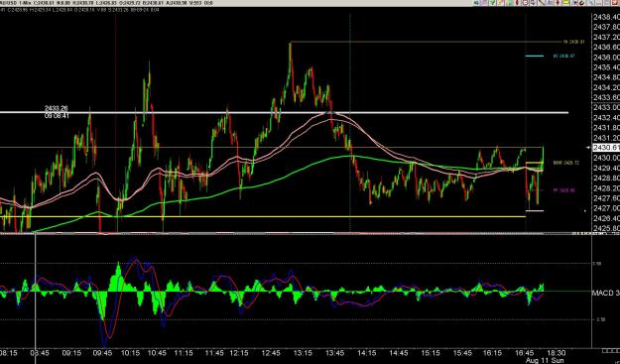Click the 09:15 time axis label
The height and width of the screenshot is (364, 620).
pyautogui.click(x=72, y=353)
